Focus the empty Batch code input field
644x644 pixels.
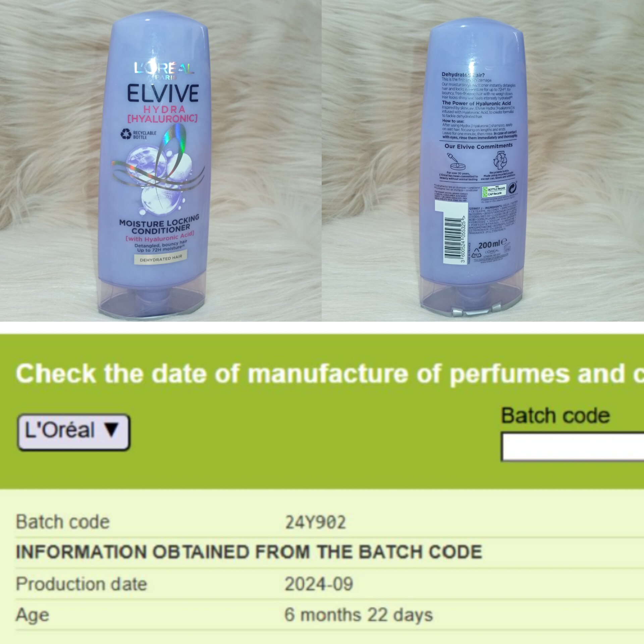pyautogui.click(x=573, y=446)
